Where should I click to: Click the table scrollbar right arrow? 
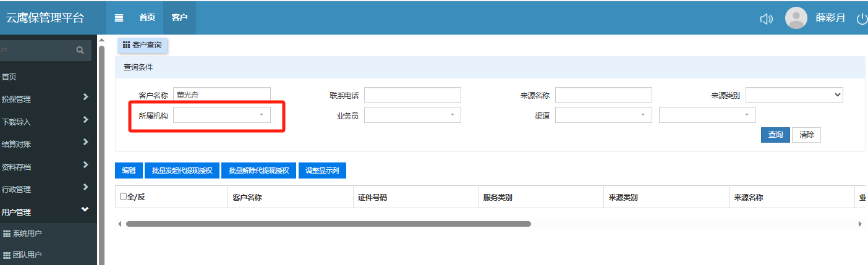pyautogui.click(x=861, y=224)
